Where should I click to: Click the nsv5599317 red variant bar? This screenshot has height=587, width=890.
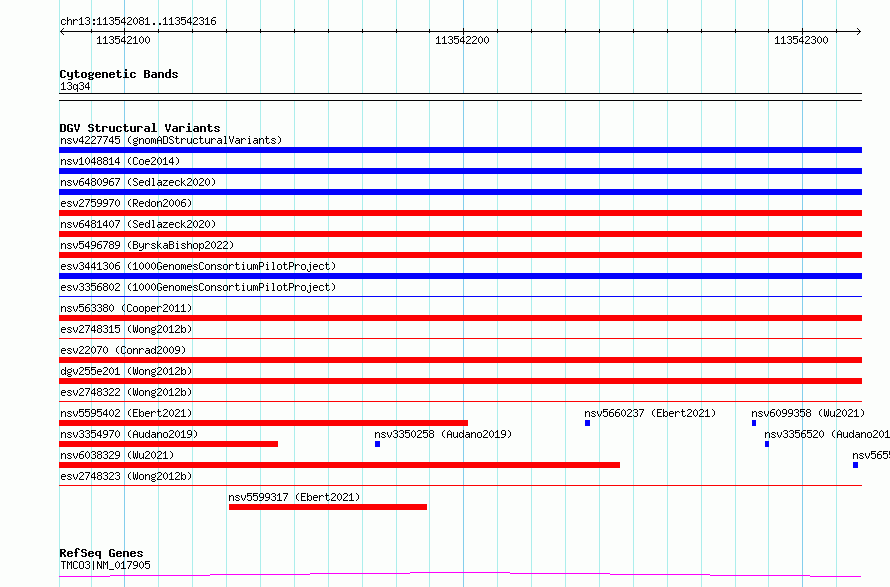[328, 507]
